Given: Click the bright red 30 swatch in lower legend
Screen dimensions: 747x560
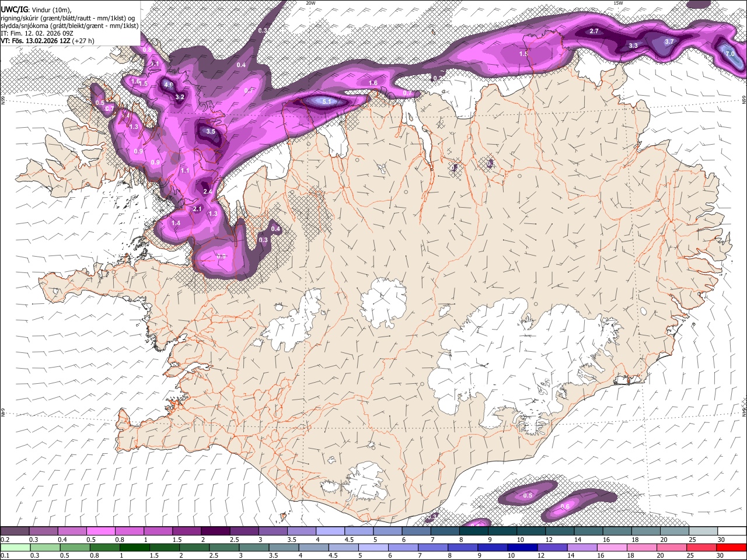Looking at the screenshot, I should [732, 547].
